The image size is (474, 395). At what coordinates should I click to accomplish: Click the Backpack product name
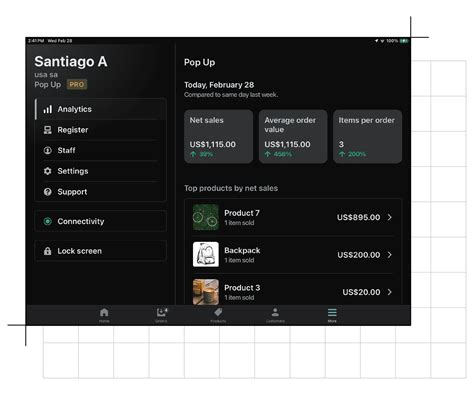point(242,250)
